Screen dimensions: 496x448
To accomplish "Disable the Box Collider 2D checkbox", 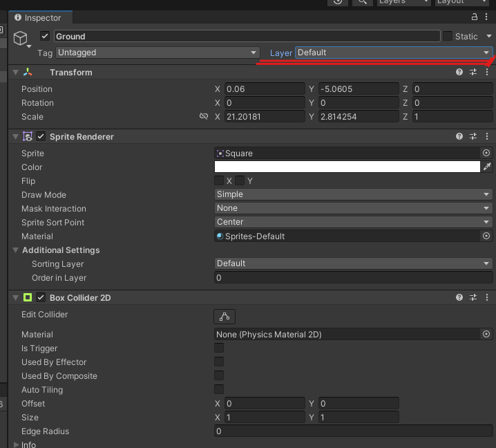I will [x=41, y=297].
